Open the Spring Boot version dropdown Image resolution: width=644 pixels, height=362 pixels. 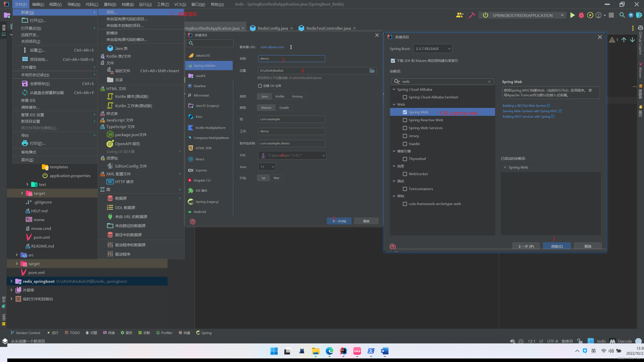432,49
